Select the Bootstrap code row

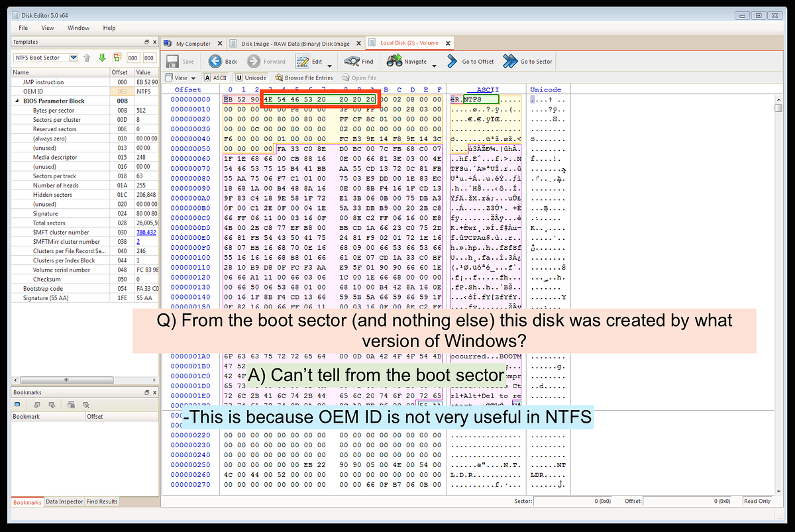click(x=85, y=289)
